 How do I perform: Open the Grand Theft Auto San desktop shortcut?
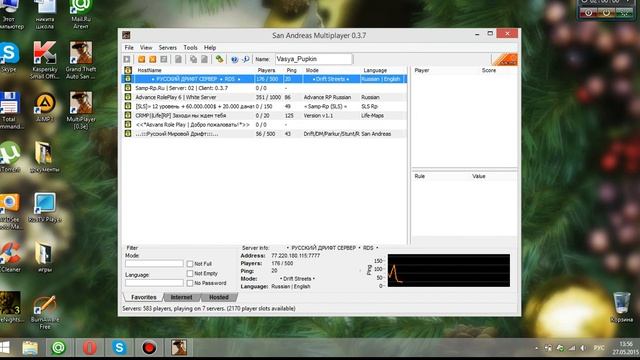point(81,60)
